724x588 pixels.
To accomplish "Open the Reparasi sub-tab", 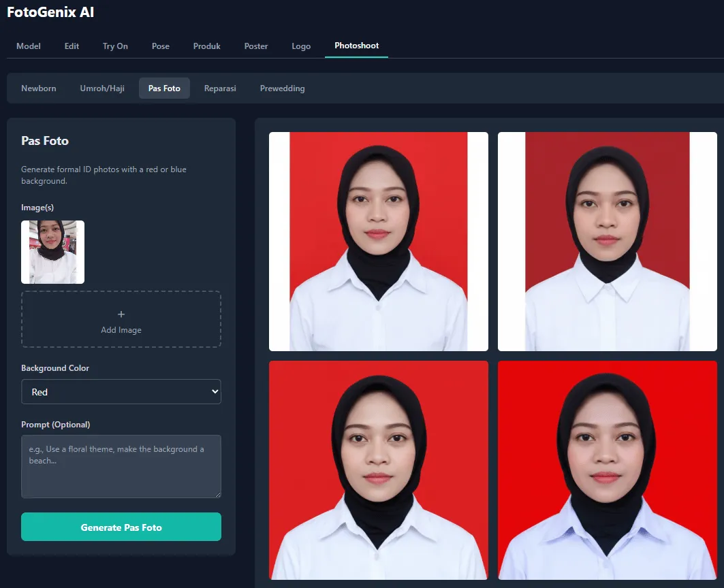I will [x=220, y=88].
